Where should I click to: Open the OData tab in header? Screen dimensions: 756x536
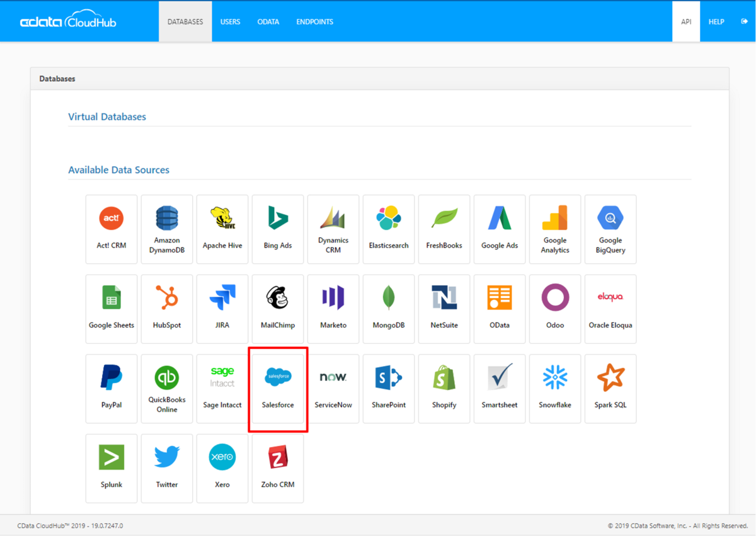click(268, 21)
